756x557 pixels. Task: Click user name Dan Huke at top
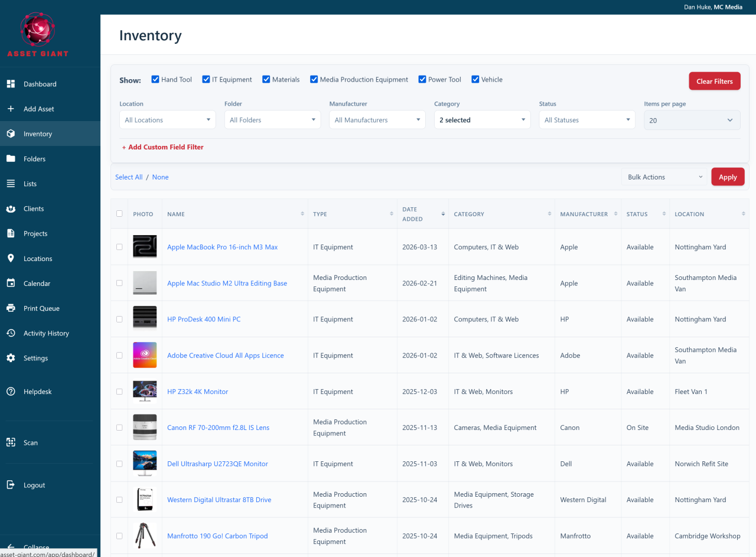(697, 7)
